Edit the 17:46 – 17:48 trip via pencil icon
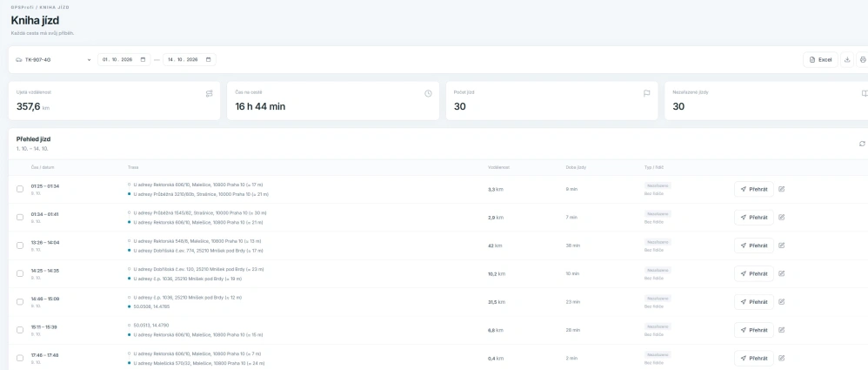The width and height of the screenshot is (868, 370). (x=782, y=359)
